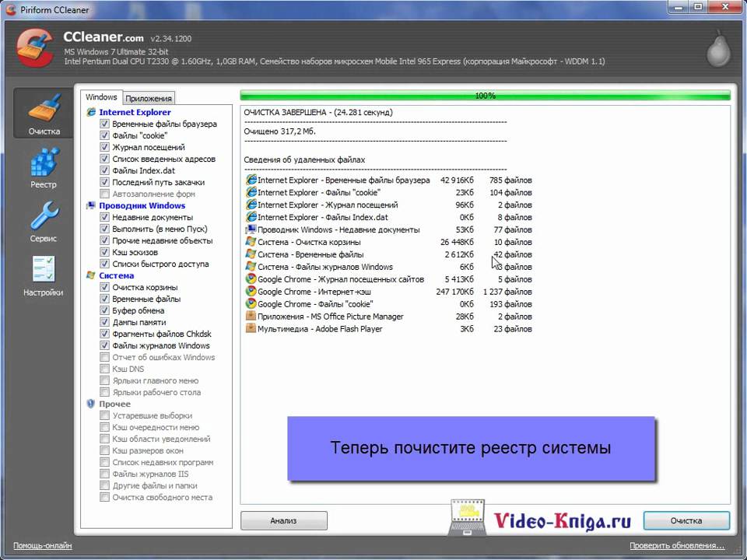The height and width of the screenshot is (560, 747).
Task: Click the Система category icon in the tree
Action: click(x=91, y=275)
